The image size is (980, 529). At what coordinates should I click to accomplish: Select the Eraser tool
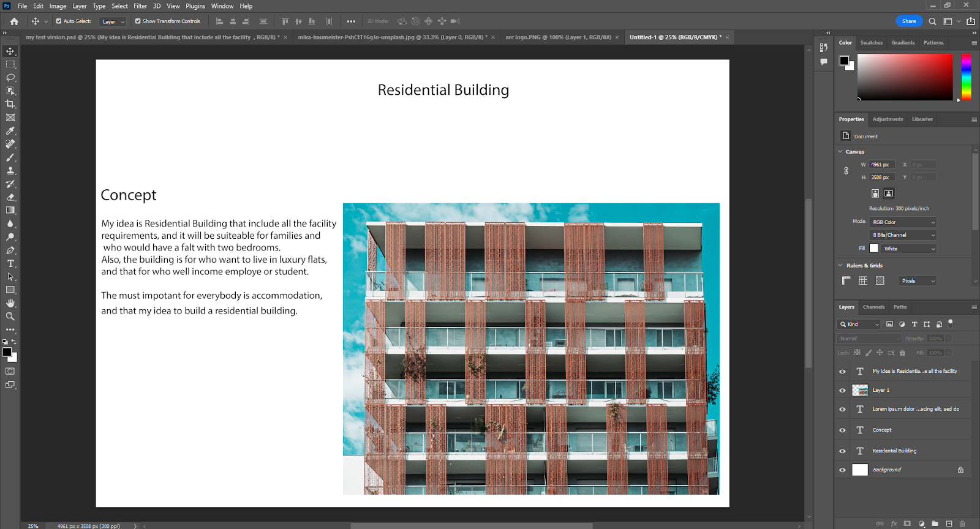point(10,197)
